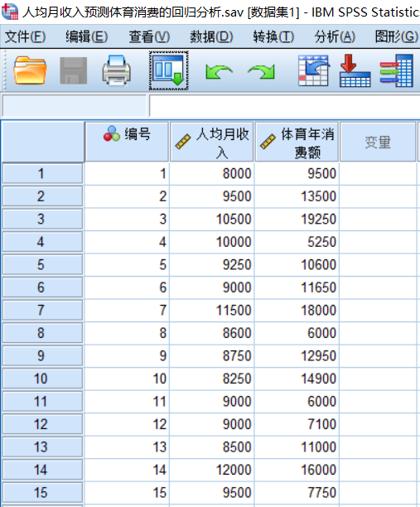Select row header 10
The image size is (420, 507).
pos(42,379)
